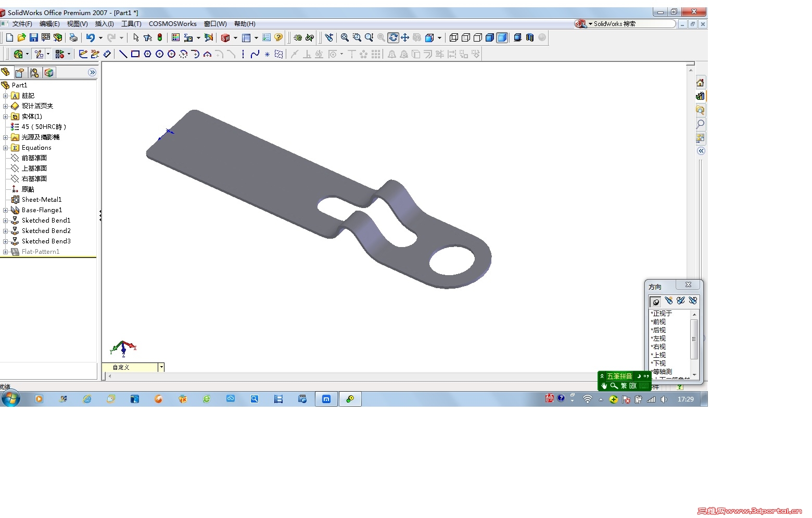Select the Spline sketch tool
Viewport: 812px width, 518px height.
pyautogui.click(x=255, y=54)
